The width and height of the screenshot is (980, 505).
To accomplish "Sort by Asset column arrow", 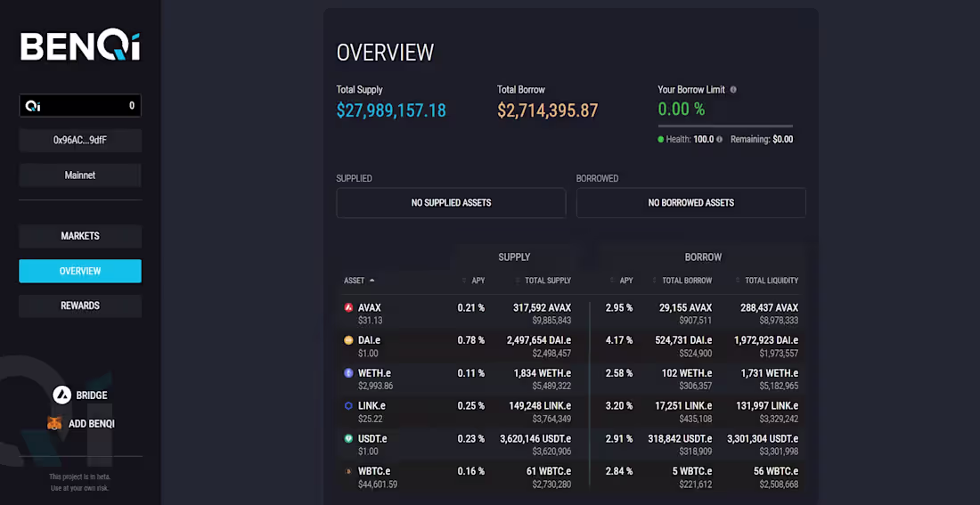I will (372, 281).
